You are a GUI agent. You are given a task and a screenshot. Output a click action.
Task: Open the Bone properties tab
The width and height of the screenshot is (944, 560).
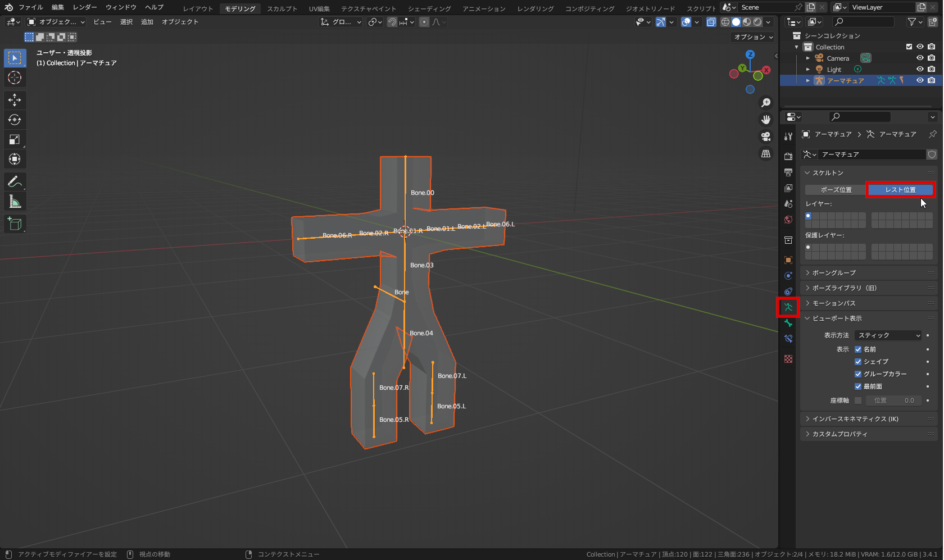tap(788, 324)
